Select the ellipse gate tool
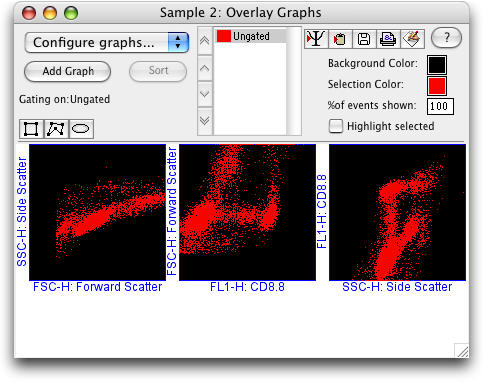Viewport: 490px width, 385px height. 81,129
